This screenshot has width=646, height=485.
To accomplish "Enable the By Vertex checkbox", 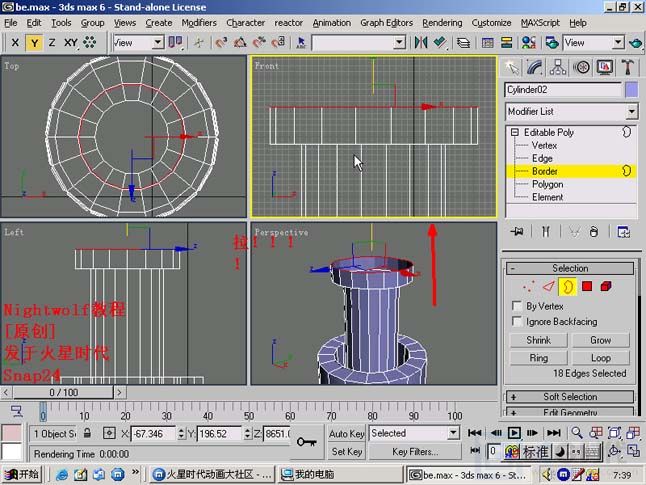I will [516, 306].
